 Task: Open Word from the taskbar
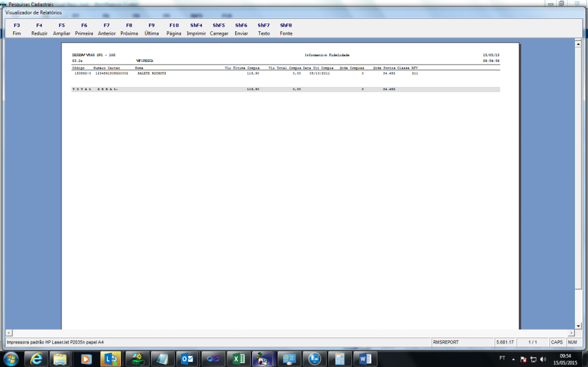365,359
